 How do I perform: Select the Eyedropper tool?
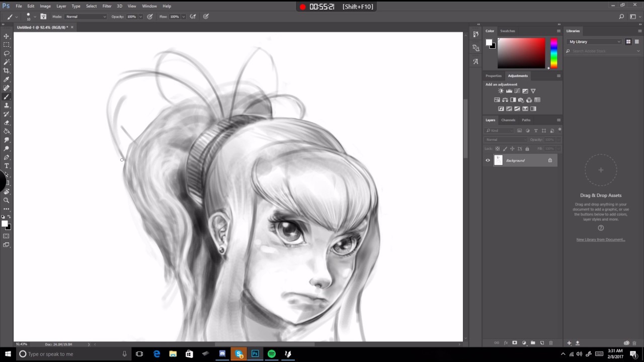7,79
